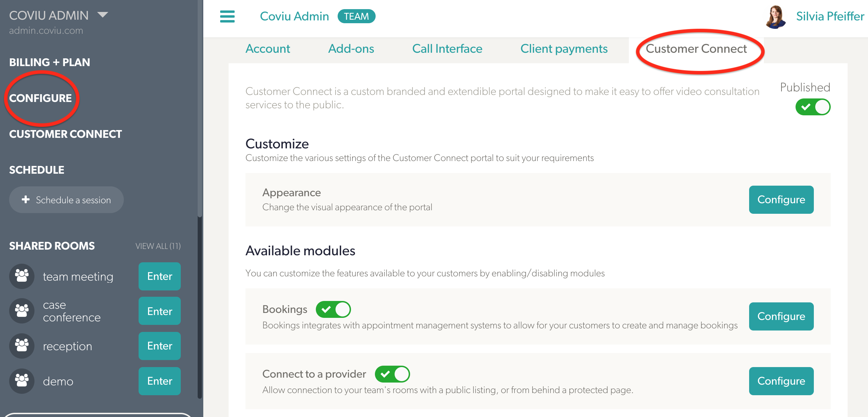Open the Configure section in sidebar
The width and height of the screenshot is (868, 417).
(40, 98)
